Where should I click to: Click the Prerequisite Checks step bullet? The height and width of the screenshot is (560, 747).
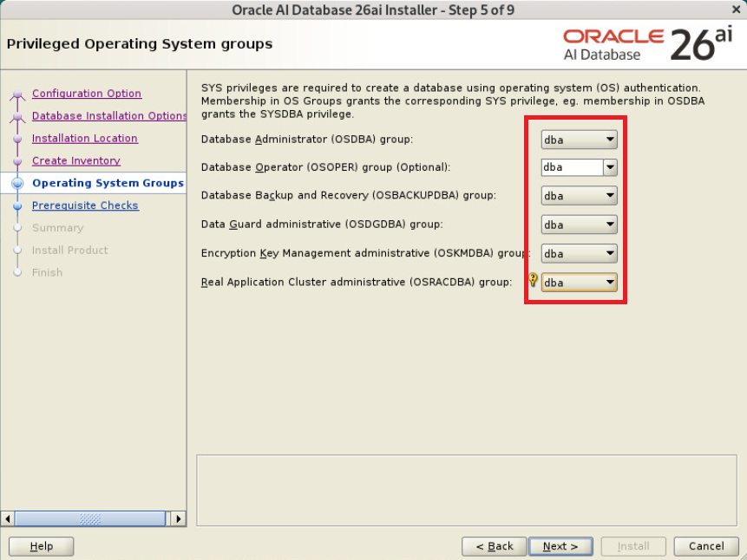(x=17, y=205)
